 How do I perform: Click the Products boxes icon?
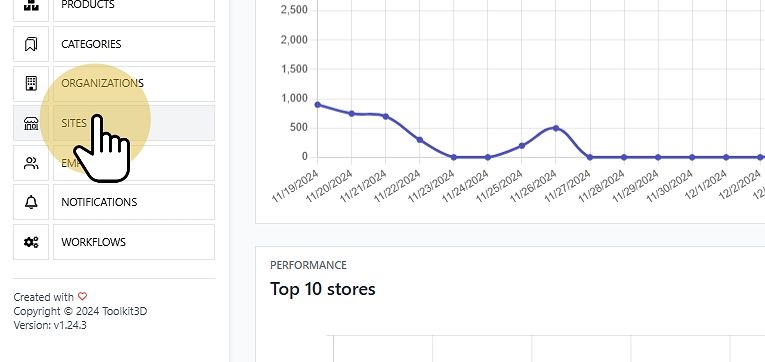[31, 7]
